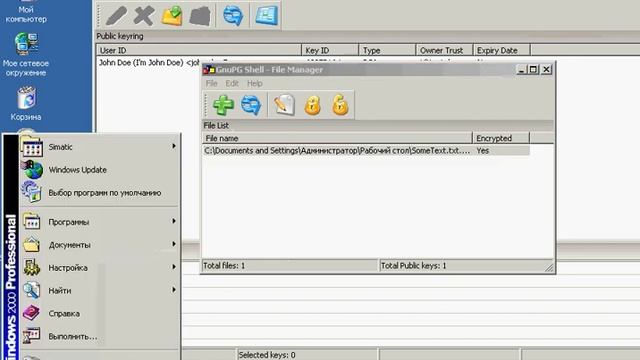Viewport: 640px width, 360px height.
Task: Click the Simatic folder icon in Start menu
Action: 32,147
